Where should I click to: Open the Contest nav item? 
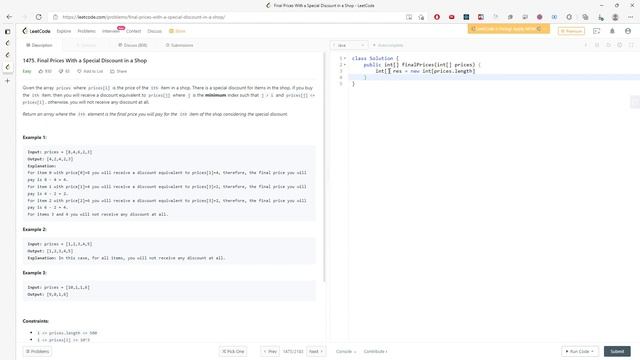click(x=133, y=31)
